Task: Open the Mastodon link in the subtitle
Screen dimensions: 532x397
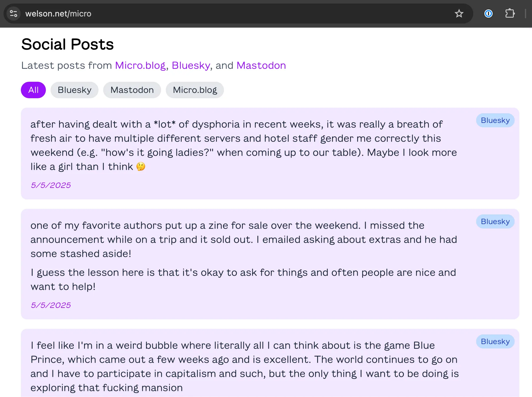Action: pyautogui.click(x=261, y=65)
